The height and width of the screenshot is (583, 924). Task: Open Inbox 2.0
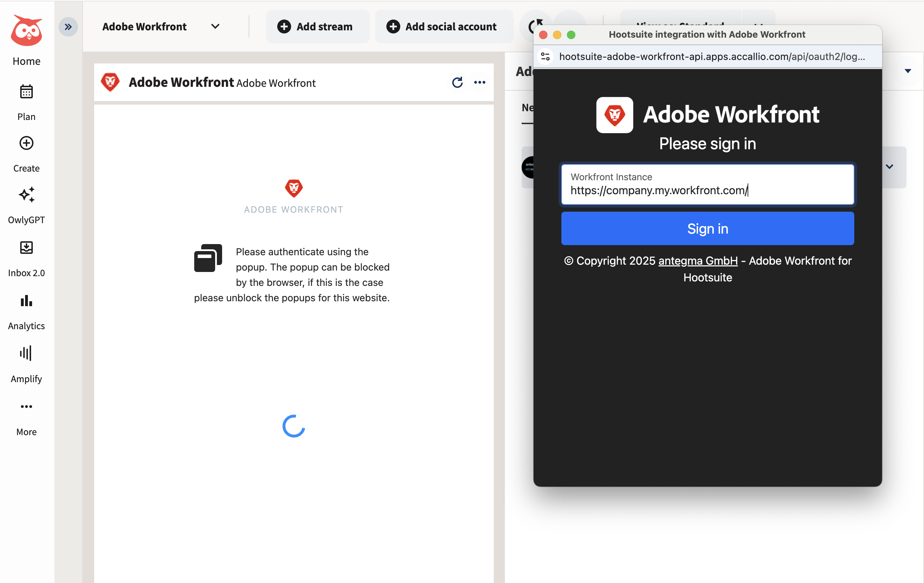coord(26,259)
